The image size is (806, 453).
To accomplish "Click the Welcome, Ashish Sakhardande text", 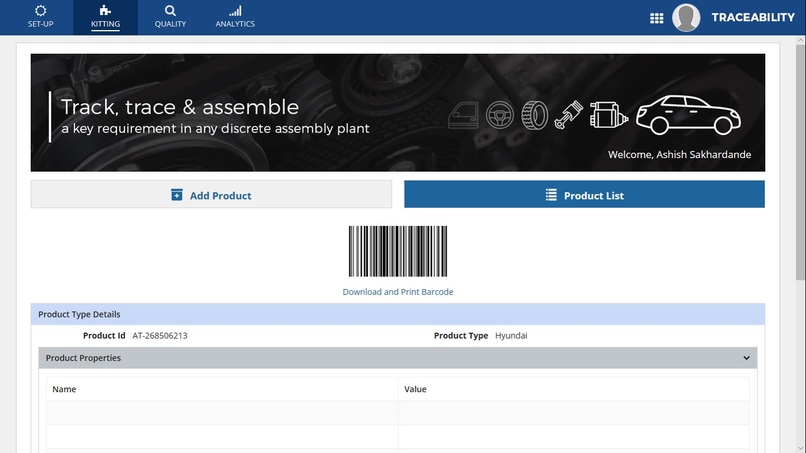I will pos(679,155).
